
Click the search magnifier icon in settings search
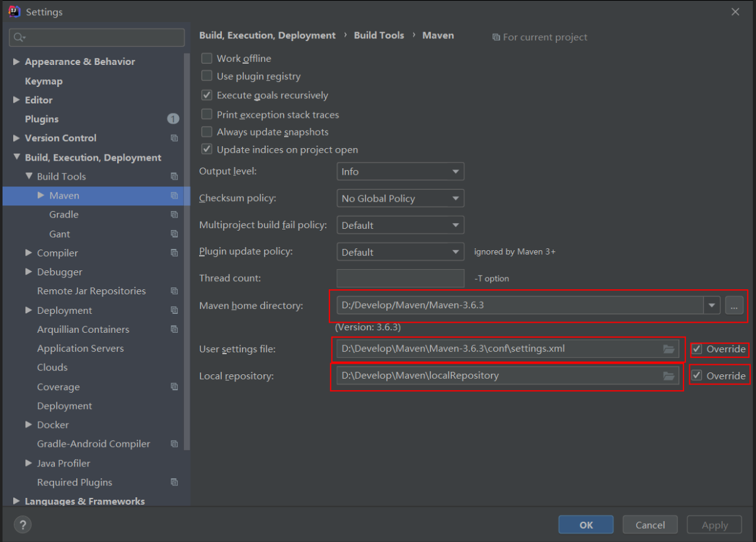(19, 38)
